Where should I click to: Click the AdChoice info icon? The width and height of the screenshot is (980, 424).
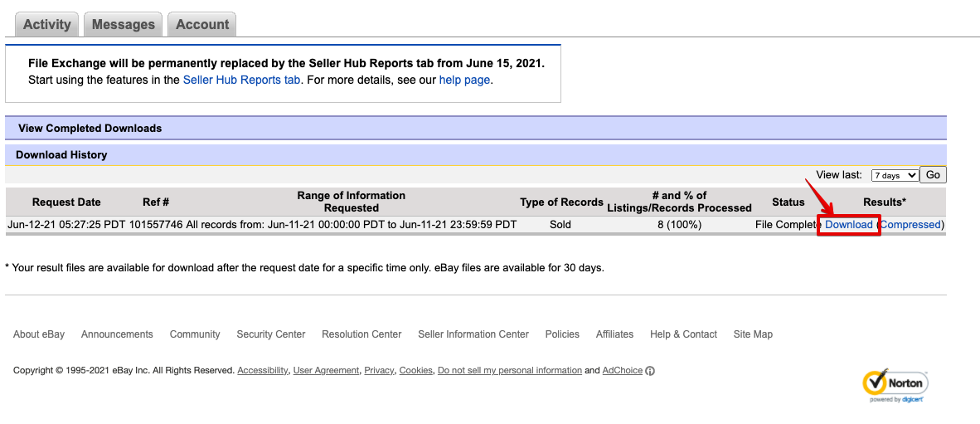[650, 371]
